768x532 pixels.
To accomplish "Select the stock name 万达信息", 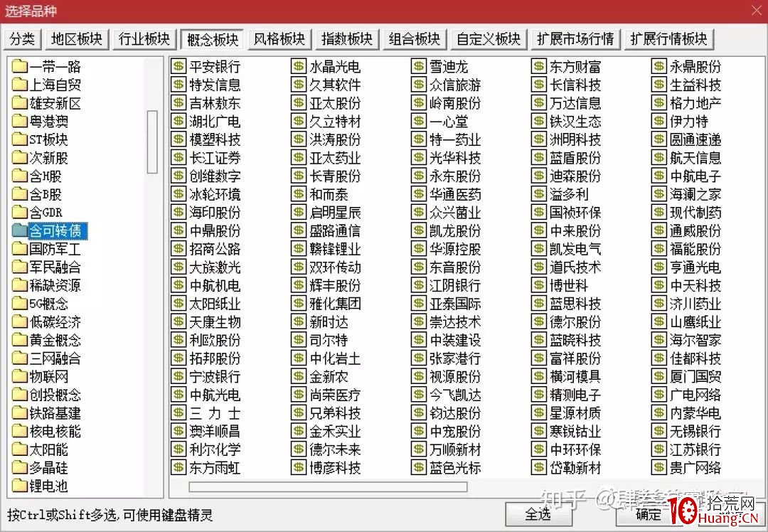I will point(575,103).
